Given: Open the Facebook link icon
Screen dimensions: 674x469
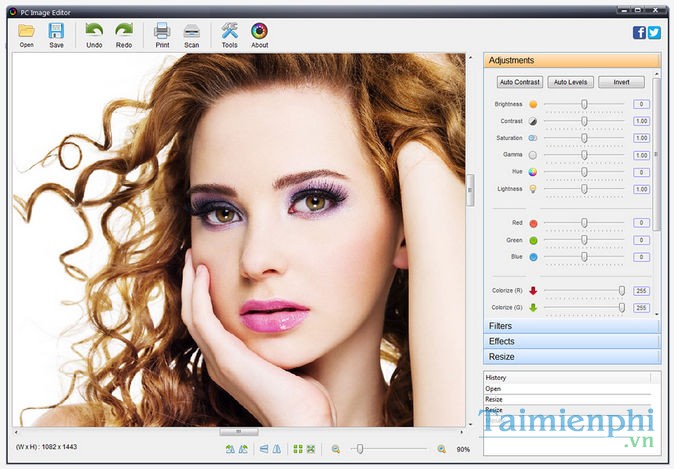Looking at the screenshot, I should [639, 33].
